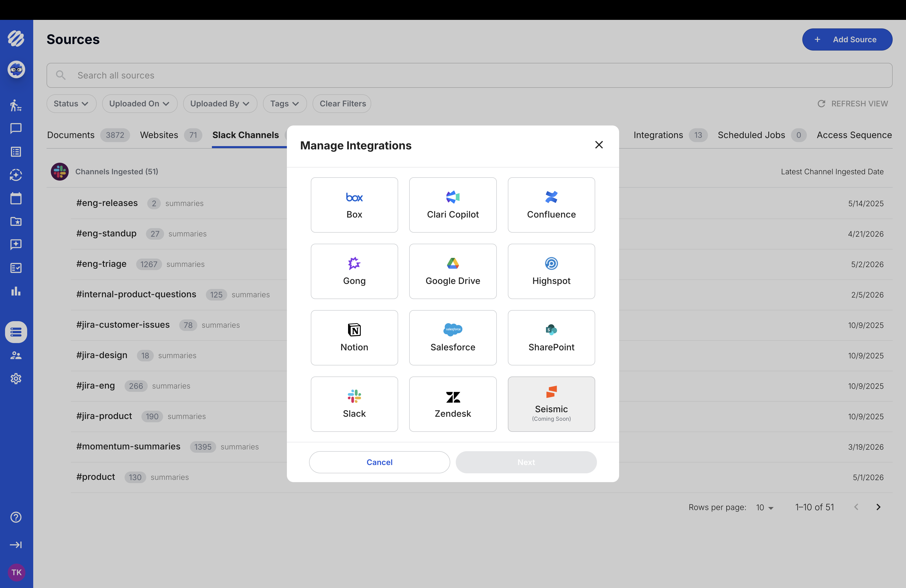Screen dimensions: 906x588
Task: Go to next page of channels
Action: click(878, 507)
